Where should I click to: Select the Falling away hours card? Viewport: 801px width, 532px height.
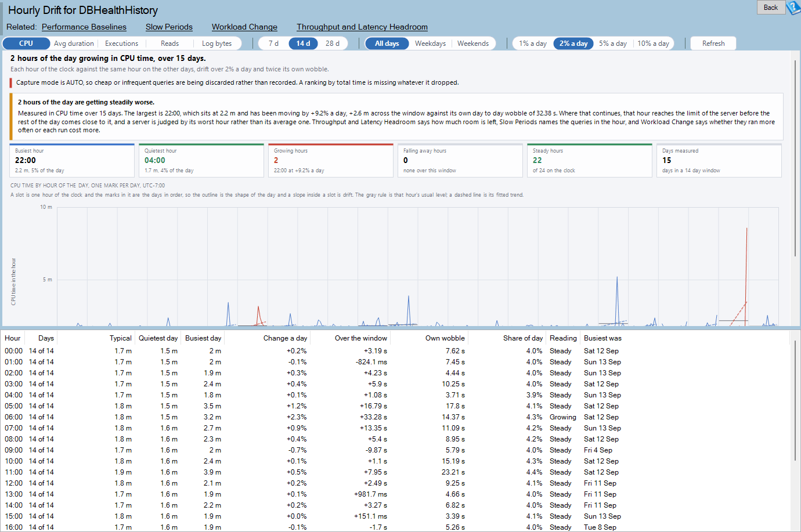pyautogui.click(x=460, y=160)
